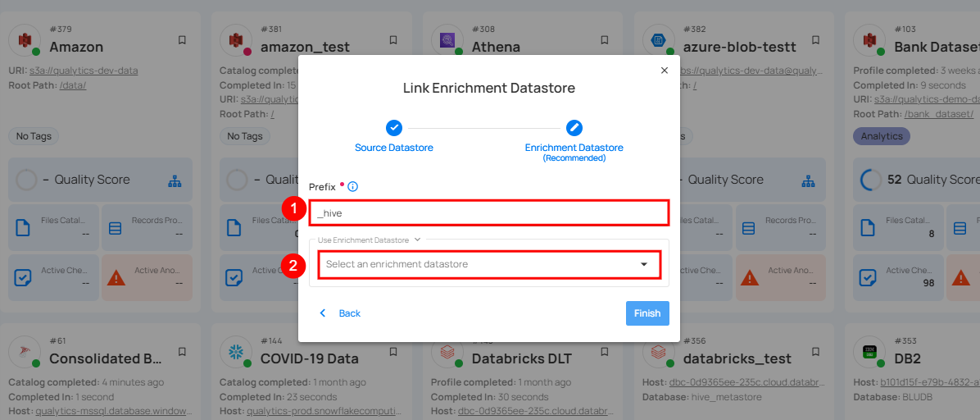Bookmark the COVID-19 Data datastore

pyautogui.click(x=393, y=351)
